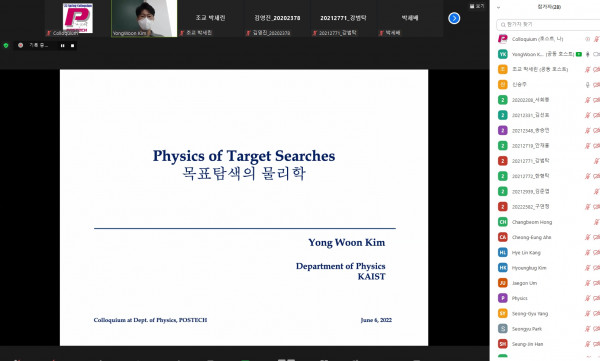Stop the recording
The height and width of the screenshot is (361, 600).
[x=72, y=46]
